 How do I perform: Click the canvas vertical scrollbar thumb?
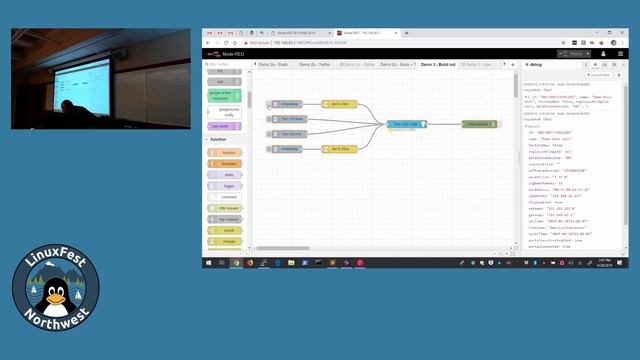[516, 85]
